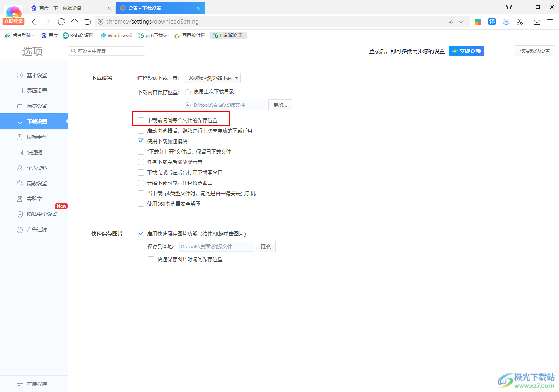Click 立即登录 badge under browser logo

coord(14,21)
